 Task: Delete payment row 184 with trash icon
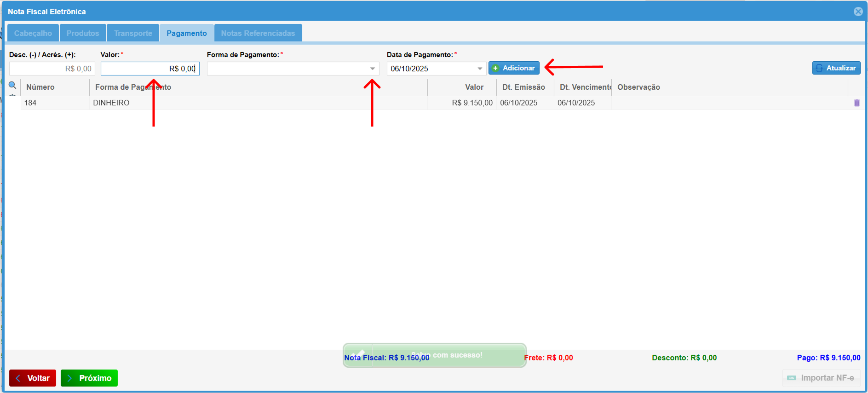(x=857, y=103)
